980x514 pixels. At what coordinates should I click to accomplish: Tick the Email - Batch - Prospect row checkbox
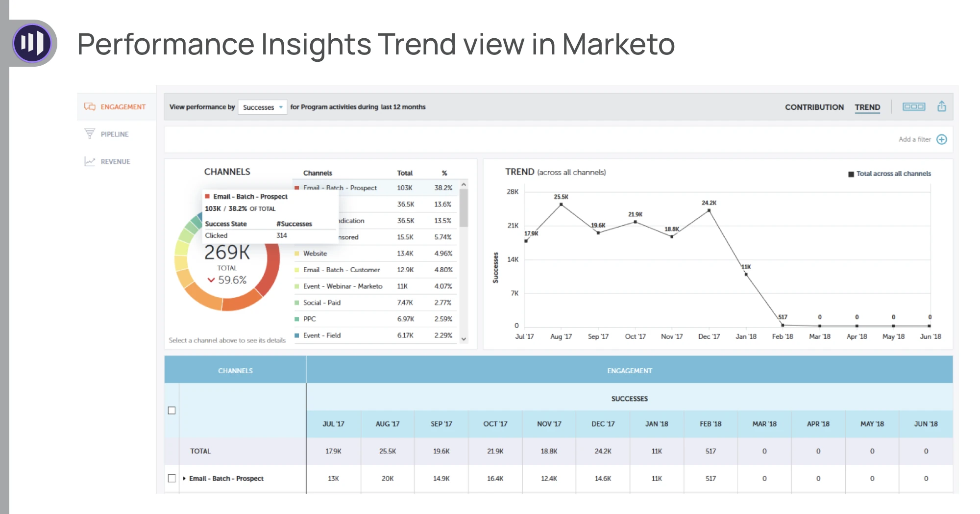171,478
